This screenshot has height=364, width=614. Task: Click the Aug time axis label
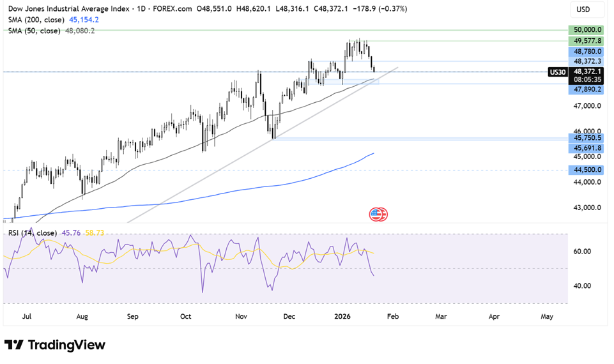pyautogui.click(x=82, y=316)
